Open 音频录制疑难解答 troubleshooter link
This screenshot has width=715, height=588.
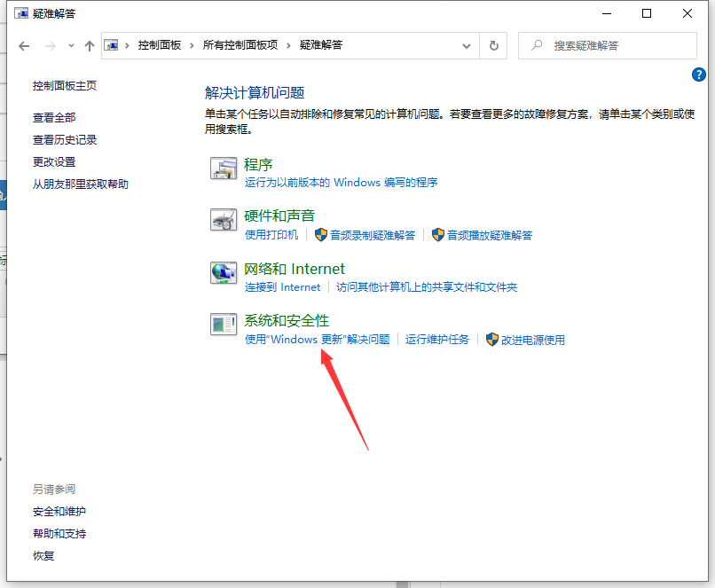pyautogui.click(x=373, y=235)
